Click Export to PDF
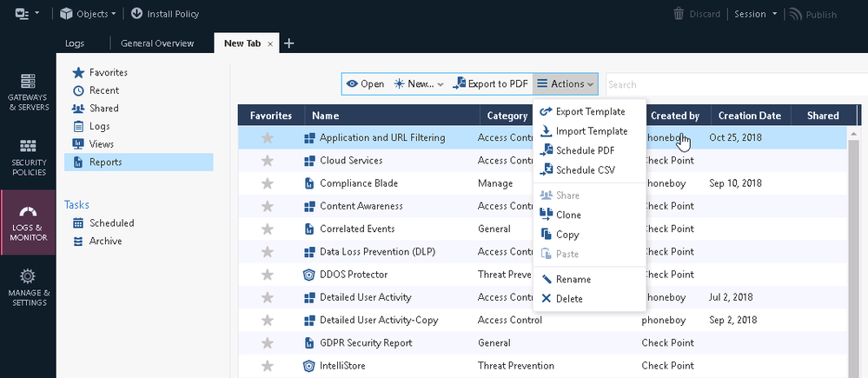This screenshot has width=868, height=378. pos(490,84)
